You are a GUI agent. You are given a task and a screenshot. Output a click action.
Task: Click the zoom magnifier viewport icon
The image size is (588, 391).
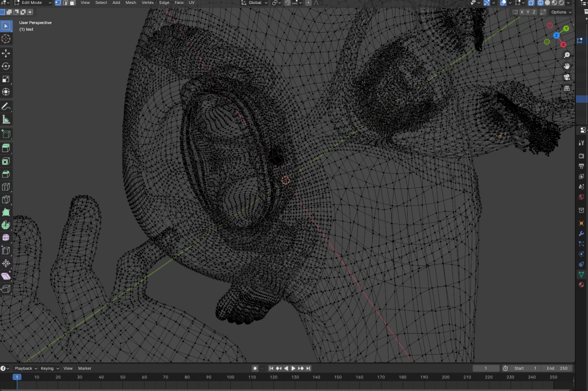click(x=567, y=56)
